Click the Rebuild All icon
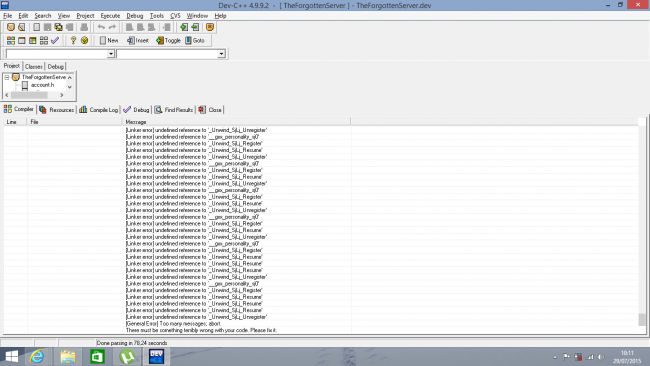 click(x=44, y=41)
